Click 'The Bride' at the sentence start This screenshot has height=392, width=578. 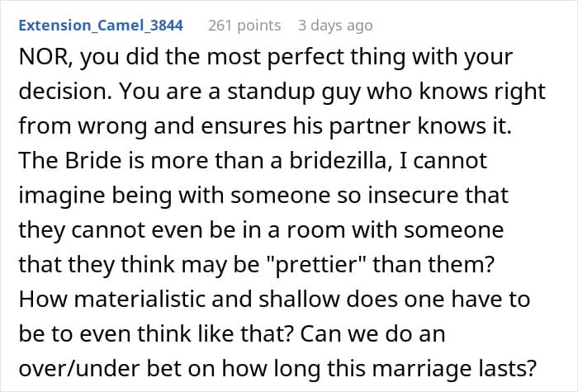[69, 161]
